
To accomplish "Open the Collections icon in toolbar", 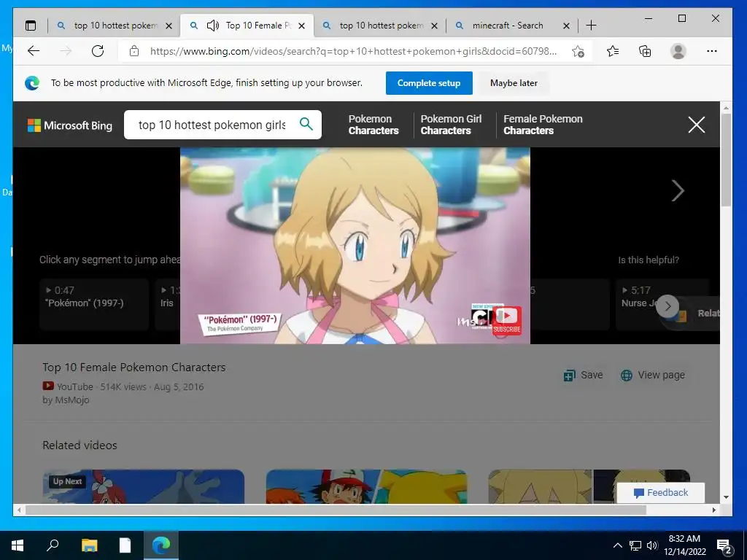I will pos(645,51).
